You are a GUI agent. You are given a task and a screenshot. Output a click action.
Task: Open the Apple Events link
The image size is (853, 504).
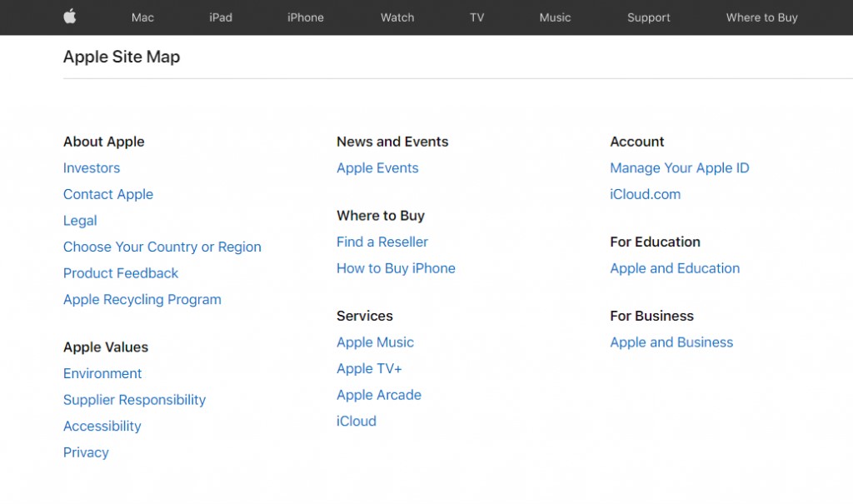(377, 168)
